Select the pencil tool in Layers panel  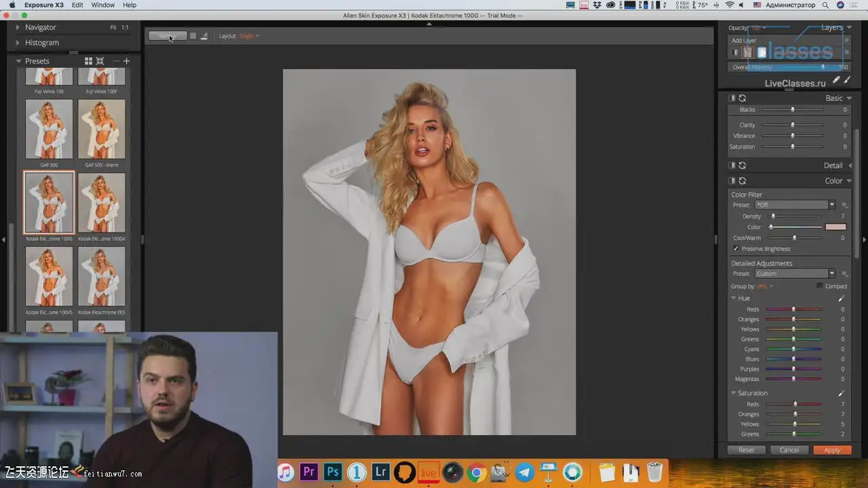coord(836,80)
